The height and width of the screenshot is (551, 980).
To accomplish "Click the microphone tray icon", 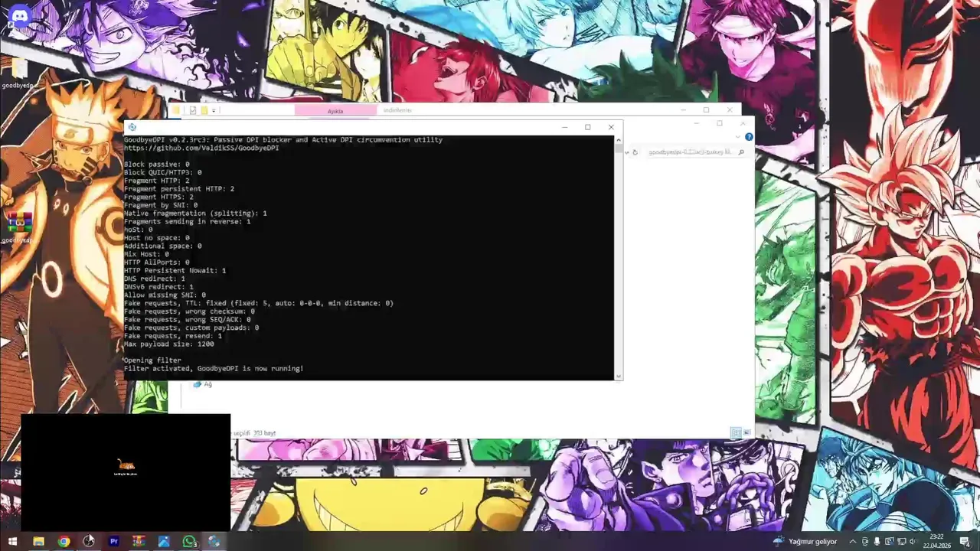I will [x=877, y=541].
